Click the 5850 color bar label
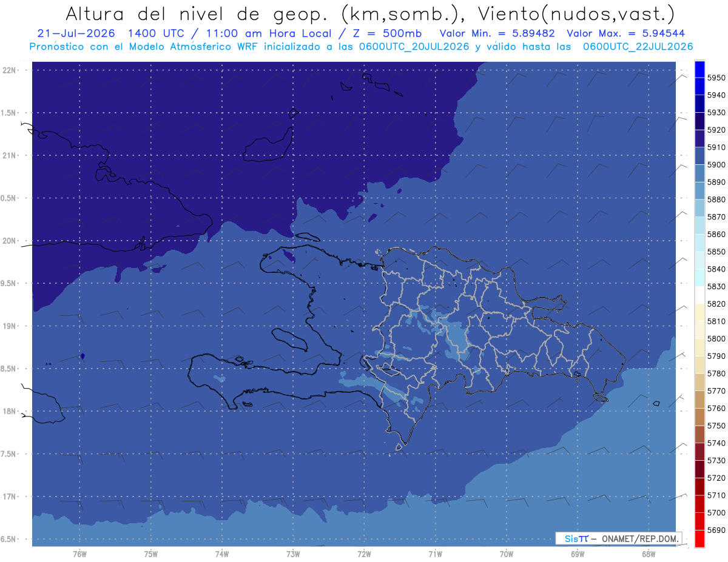 (716, 252)
